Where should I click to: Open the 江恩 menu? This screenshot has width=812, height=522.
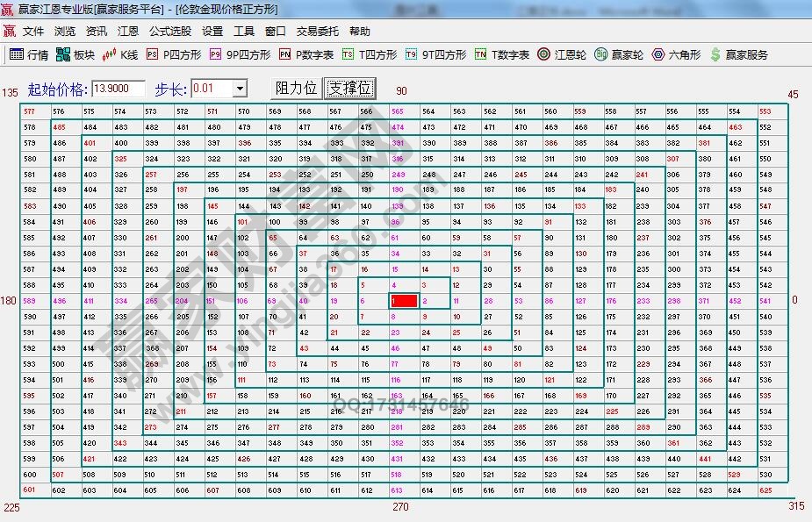point(128,31)
